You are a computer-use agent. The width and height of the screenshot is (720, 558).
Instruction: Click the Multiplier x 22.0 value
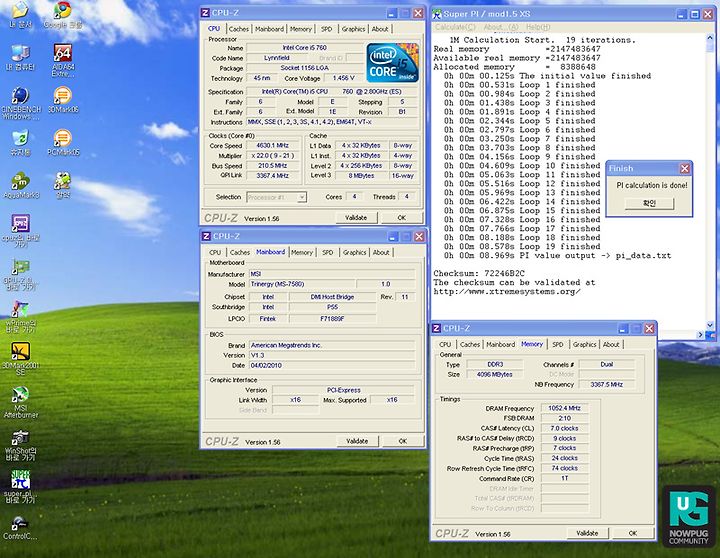[x=273, y=156]
